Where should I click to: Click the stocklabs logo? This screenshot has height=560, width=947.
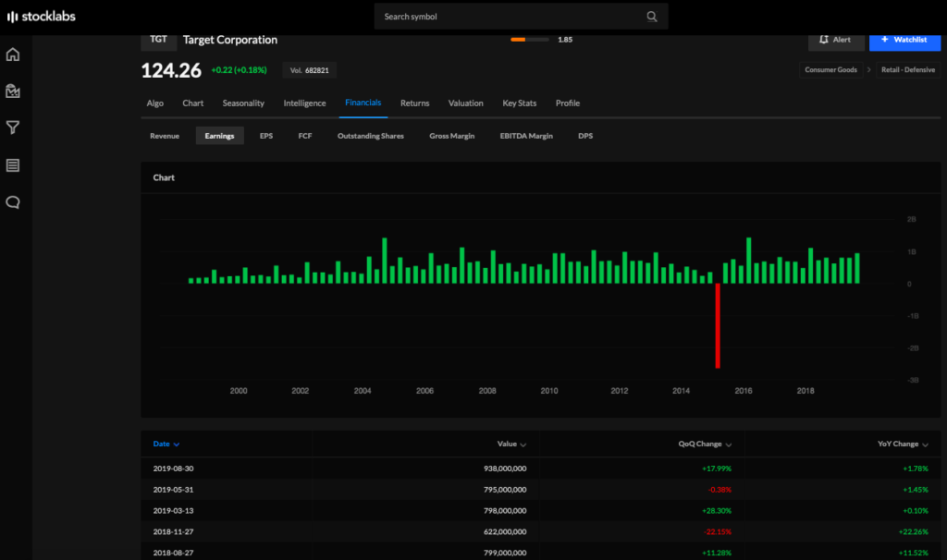(41, 17)
